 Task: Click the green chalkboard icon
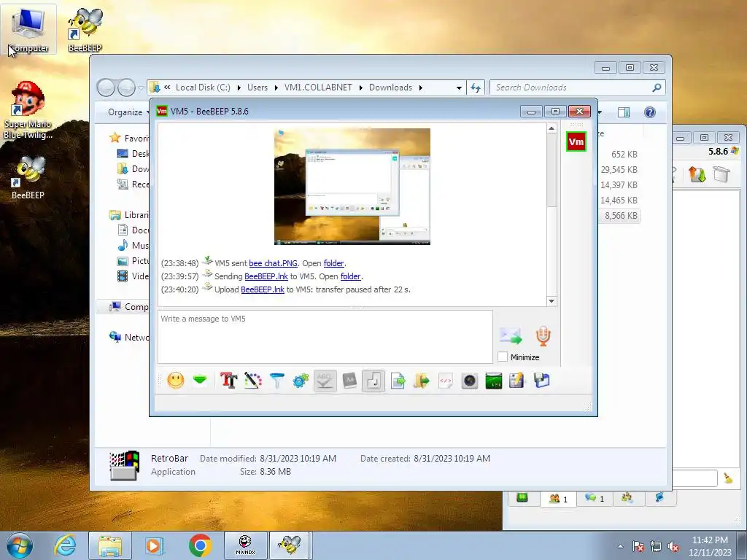(494, 381)
